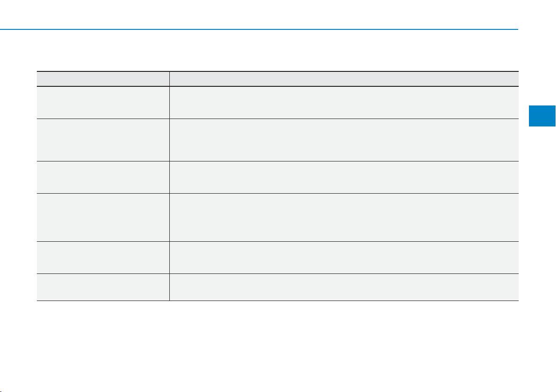Click third body row's wide right cell
Viewport: 556px width, 392px height.
tap(344, 177)
